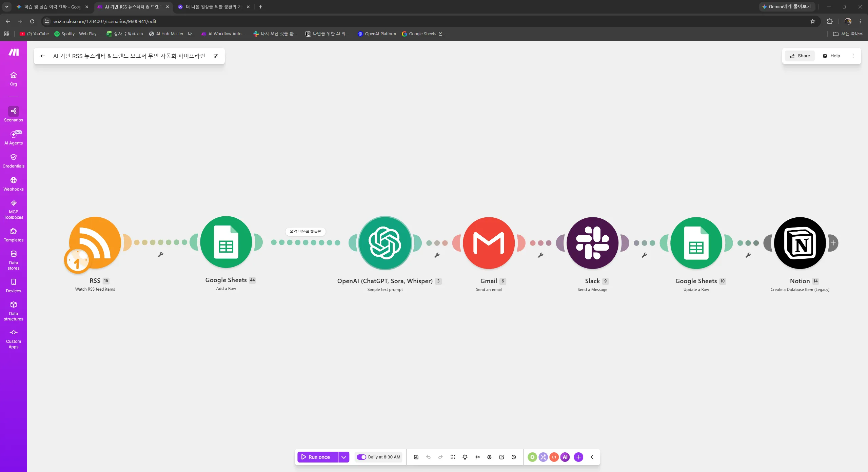Expand the Run once dropdown arrow
868x472 pixels.
[344, 457]
